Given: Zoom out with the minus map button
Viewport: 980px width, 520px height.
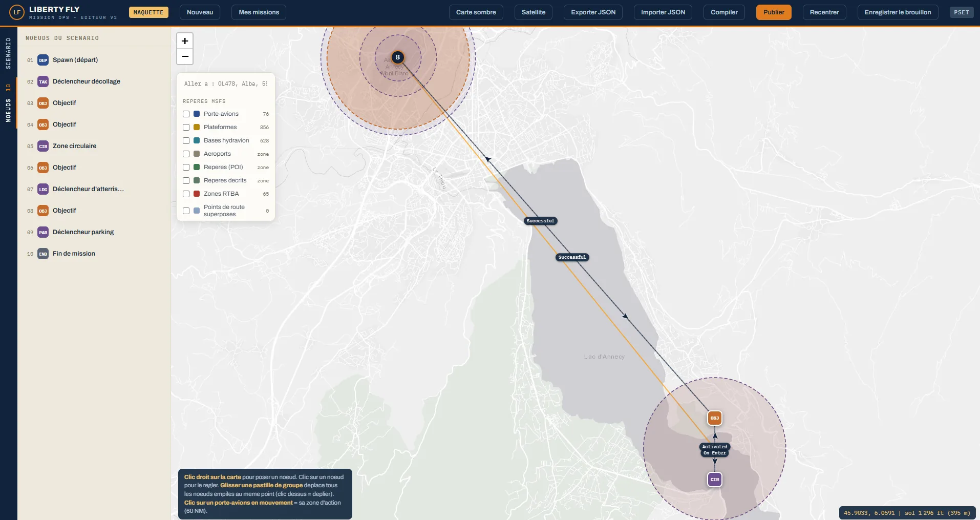Looking at the screenshot, I should pyautogui.click(x=185, y=56).
